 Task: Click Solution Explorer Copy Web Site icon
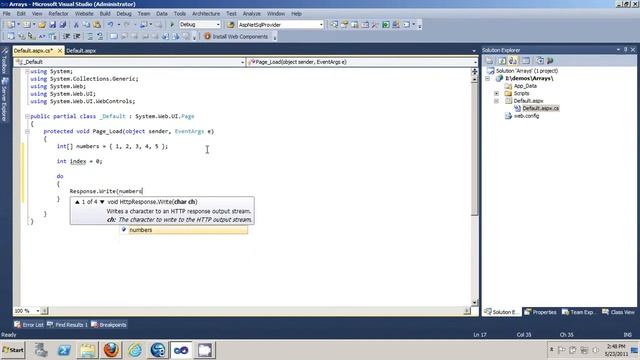[x=540, y=61]
